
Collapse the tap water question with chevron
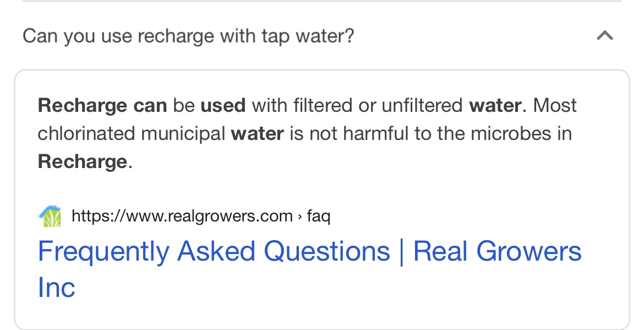[604, 36]
